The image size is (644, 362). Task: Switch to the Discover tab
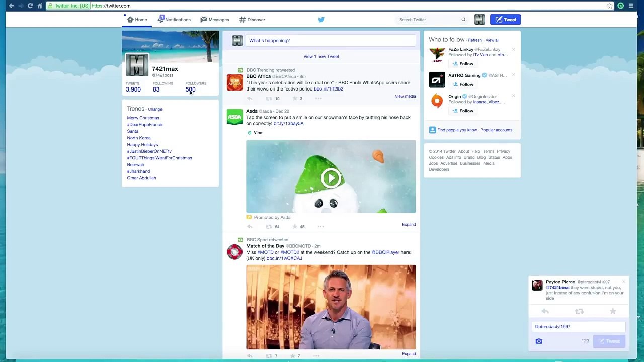point(252,20)
